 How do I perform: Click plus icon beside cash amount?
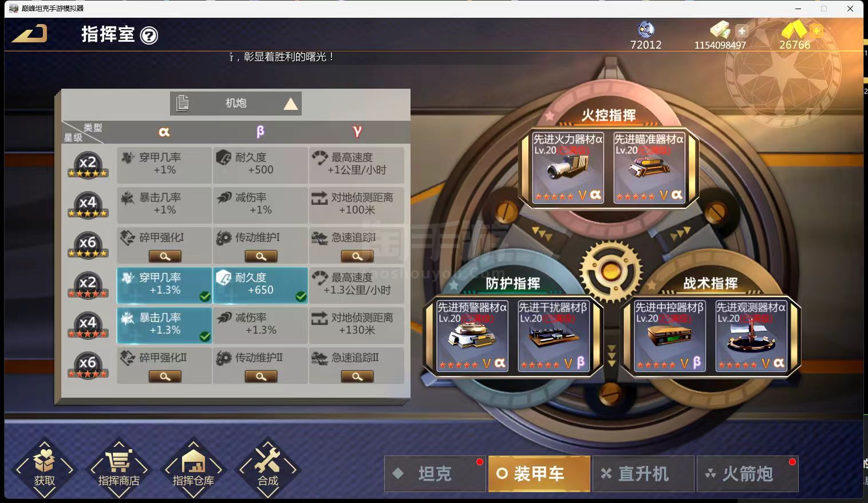click(x=742, y=31)
